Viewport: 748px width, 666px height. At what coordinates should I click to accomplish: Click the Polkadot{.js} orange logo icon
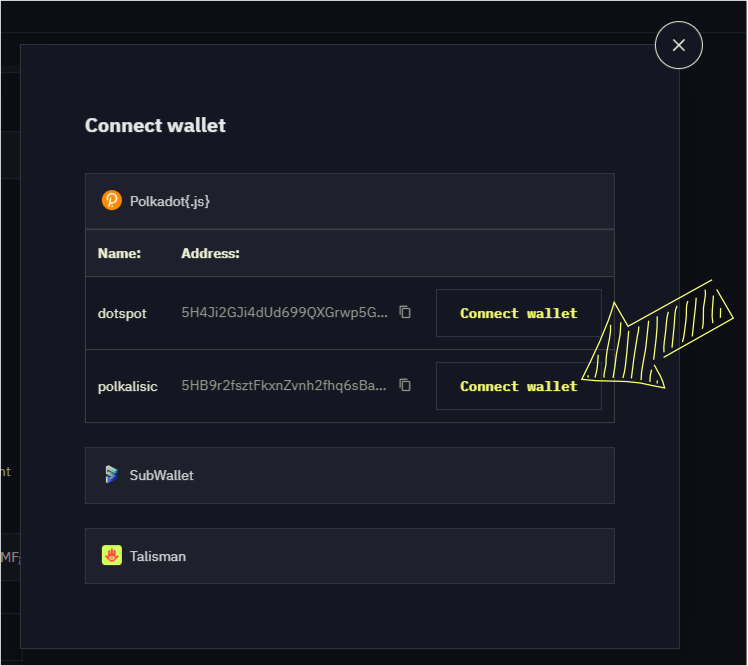(112, 200)
